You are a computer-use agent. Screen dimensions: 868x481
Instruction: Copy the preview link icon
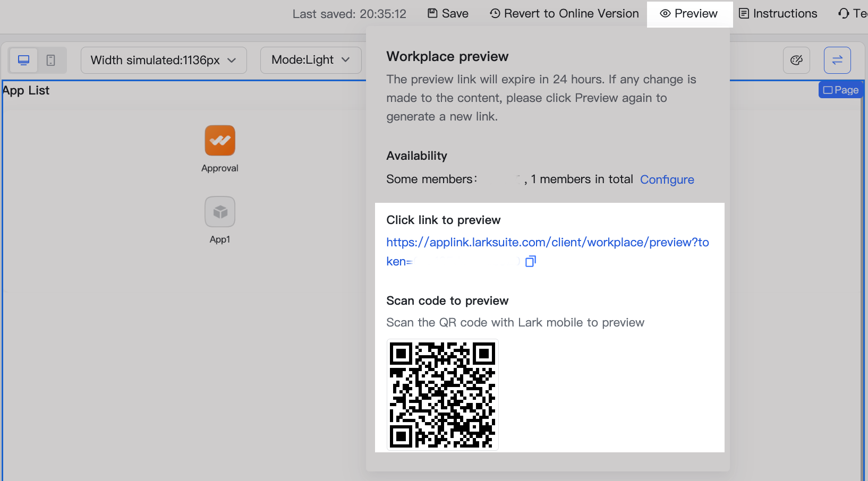531,261
